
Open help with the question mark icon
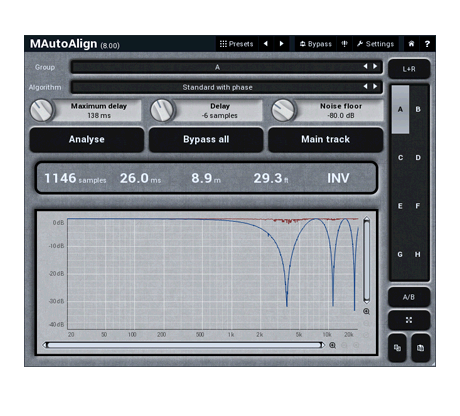pos(427,44)
